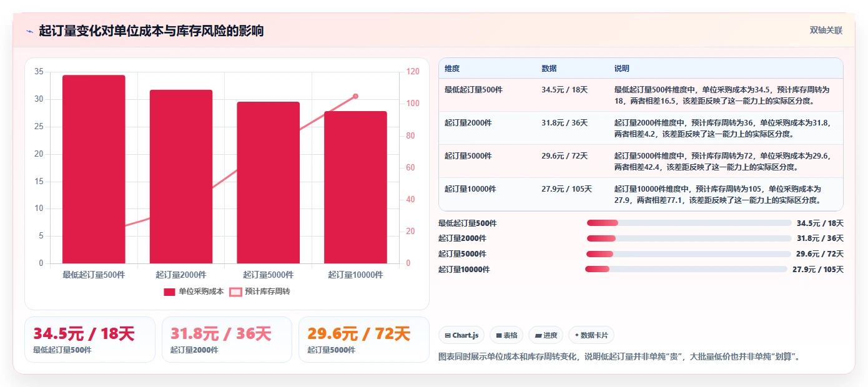The width and height of the screenshot is (868, 387).
Task: Open the 31.8元 / 36天 data card
Action: click(x=227, y=340)
